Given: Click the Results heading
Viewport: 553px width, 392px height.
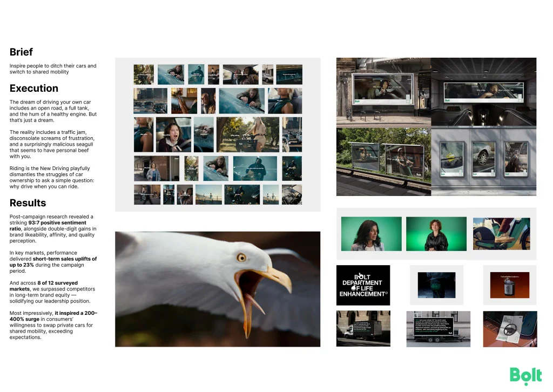Looking at the screenshot, I should (x=28, y=203).
